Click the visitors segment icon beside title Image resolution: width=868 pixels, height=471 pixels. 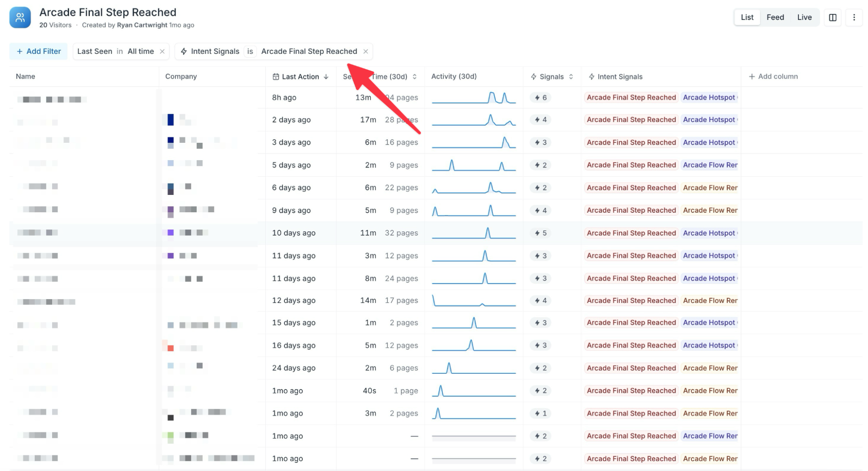click(x=20, y=18)
